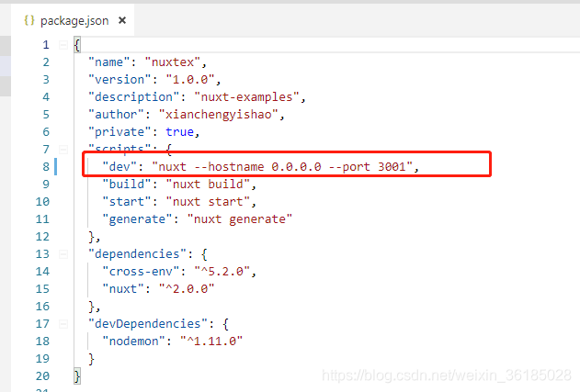Collapse the dependencies fold on line 13
This screenshot has width=580, height=392.
(x=63, y=254)
